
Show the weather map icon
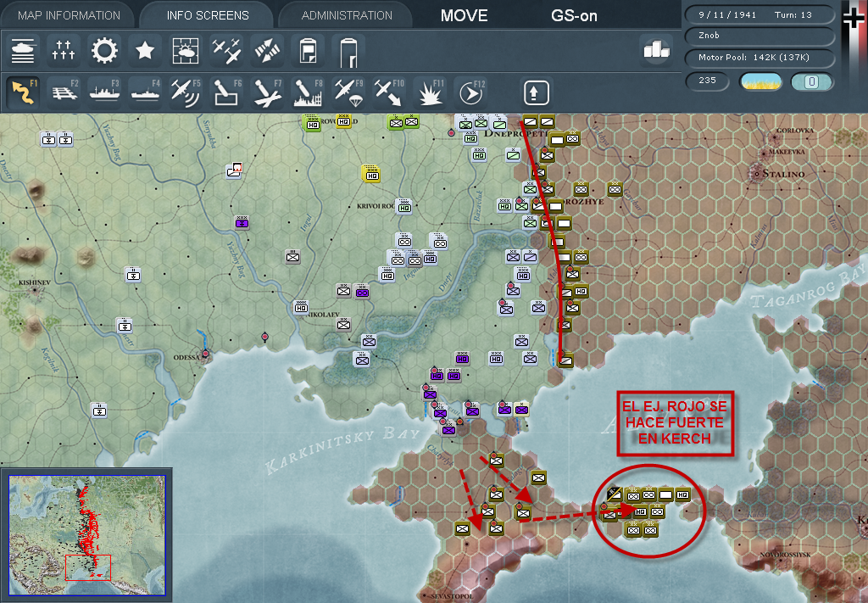tap(186, 51)
